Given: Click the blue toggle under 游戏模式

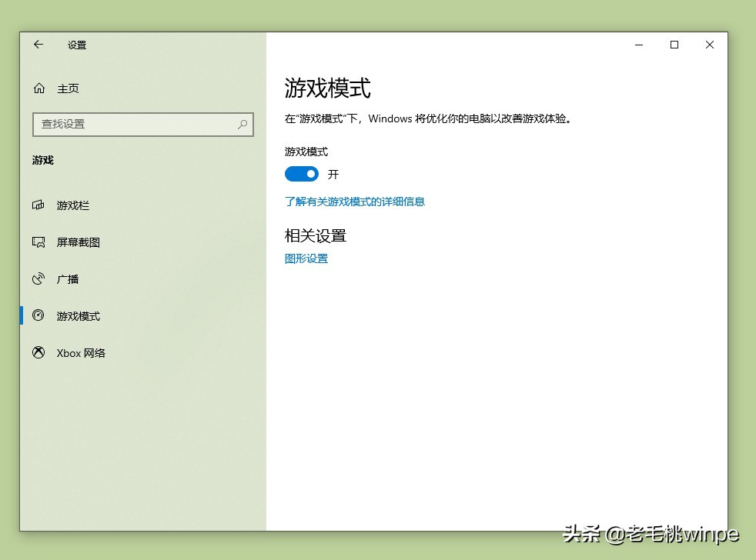Looking at the screenshot, I should (302, 174).
